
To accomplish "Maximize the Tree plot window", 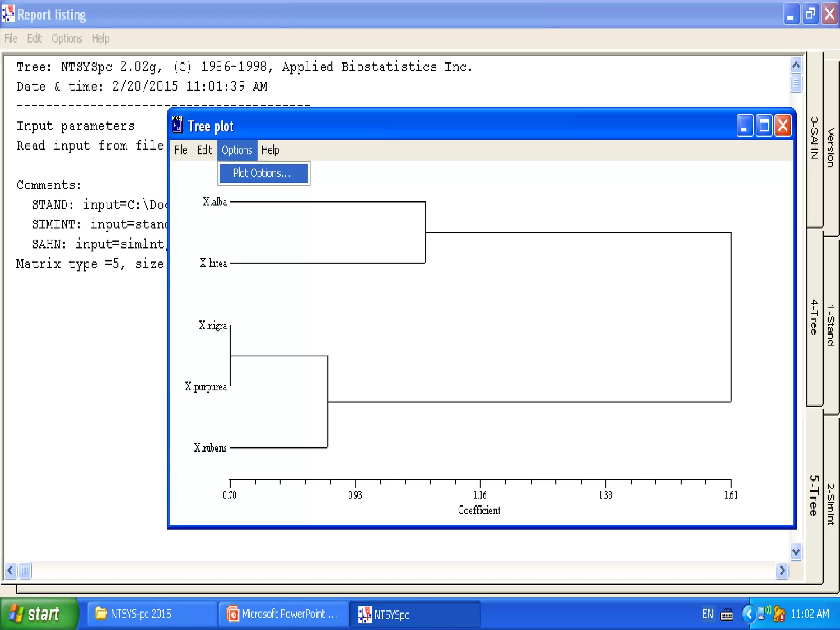I will [764, 126].
